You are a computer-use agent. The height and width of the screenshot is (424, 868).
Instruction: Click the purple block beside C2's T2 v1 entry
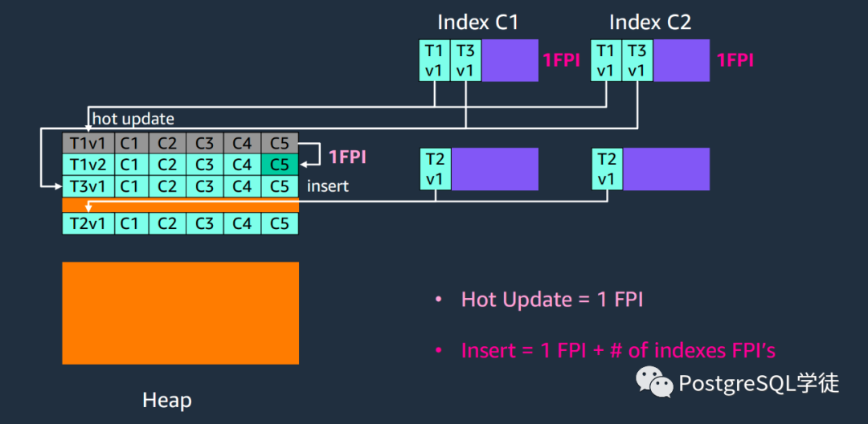[x=666, y=169]
